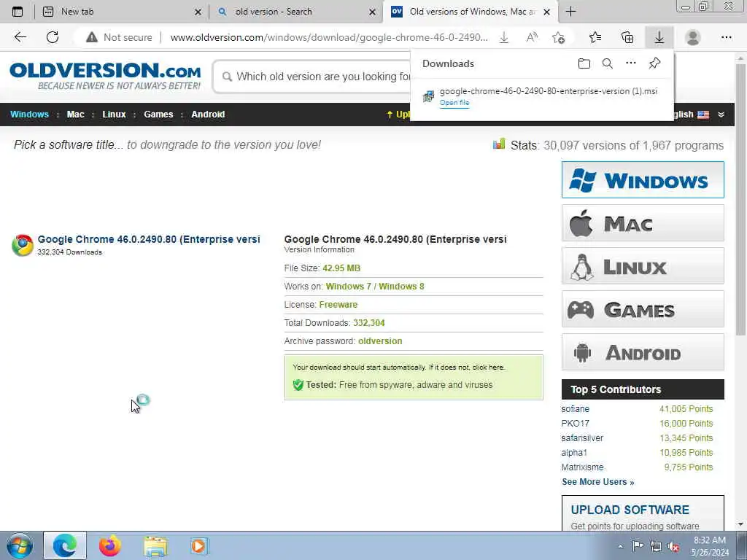Image resolution: width=747 pixels, height=560 pixels.
Task: Pin the Downloads panel
Action: pos(654,63)
